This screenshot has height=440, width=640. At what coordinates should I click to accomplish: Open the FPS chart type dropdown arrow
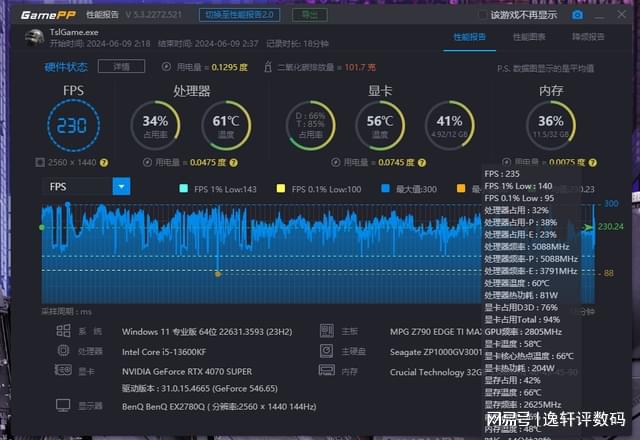click(x=121, y=187)
